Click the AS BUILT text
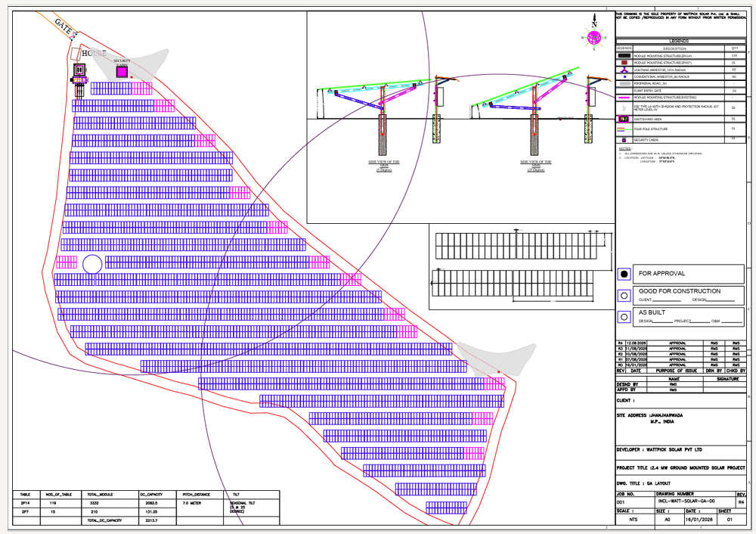 [652, 312]
